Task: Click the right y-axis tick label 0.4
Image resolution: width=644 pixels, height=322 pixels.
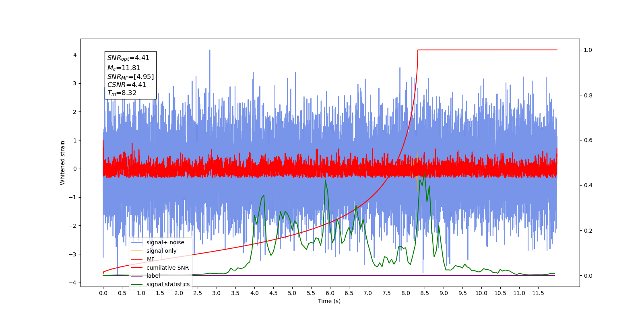Action: click(x=588, y=186)
